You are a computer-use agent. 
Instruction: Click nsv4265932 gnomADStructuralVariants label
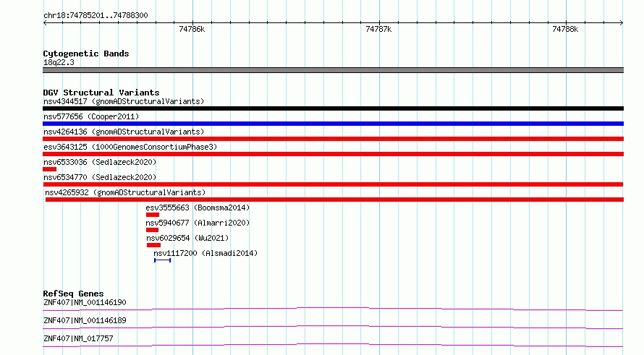click(x=125, y=192)
